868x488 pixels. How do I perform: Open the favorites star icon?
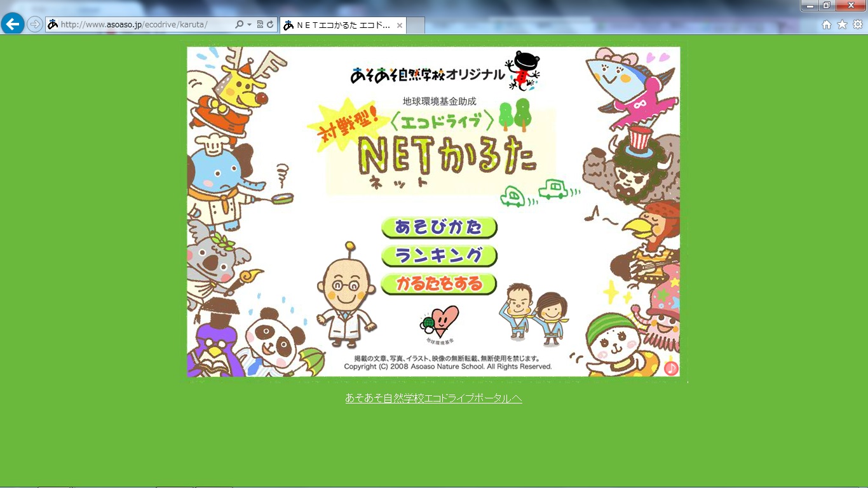(x=842, y=24)
